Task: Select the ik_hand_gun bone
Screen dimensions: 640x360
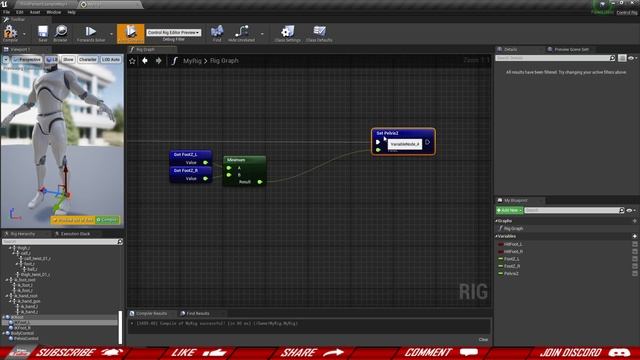Action: (x=29, y=301)
